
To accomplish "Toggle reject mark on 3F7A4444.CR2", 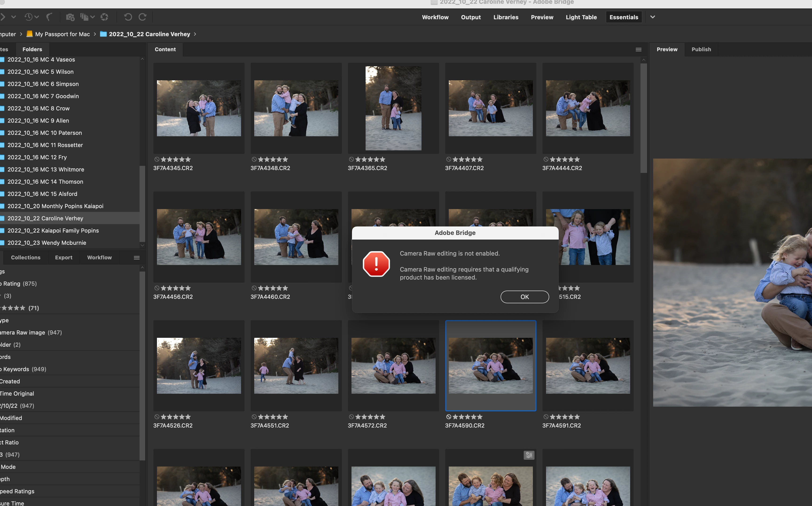I will [x=546, y=159].
